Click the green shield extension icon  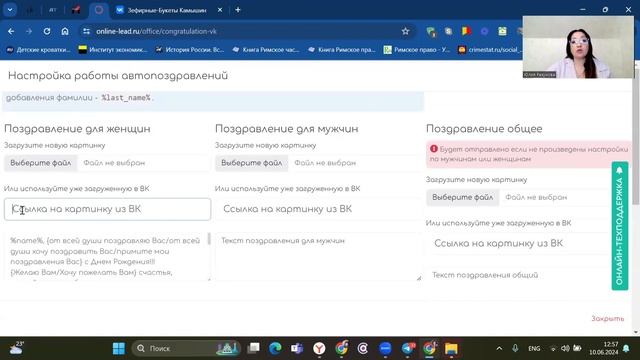tap(431, 31)
